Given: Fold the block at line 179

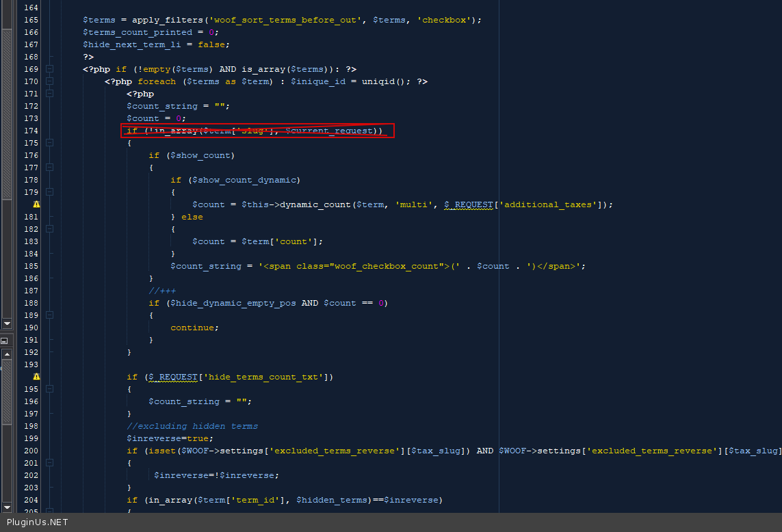Looking at the screenshot, I should [x=49, y=192].
